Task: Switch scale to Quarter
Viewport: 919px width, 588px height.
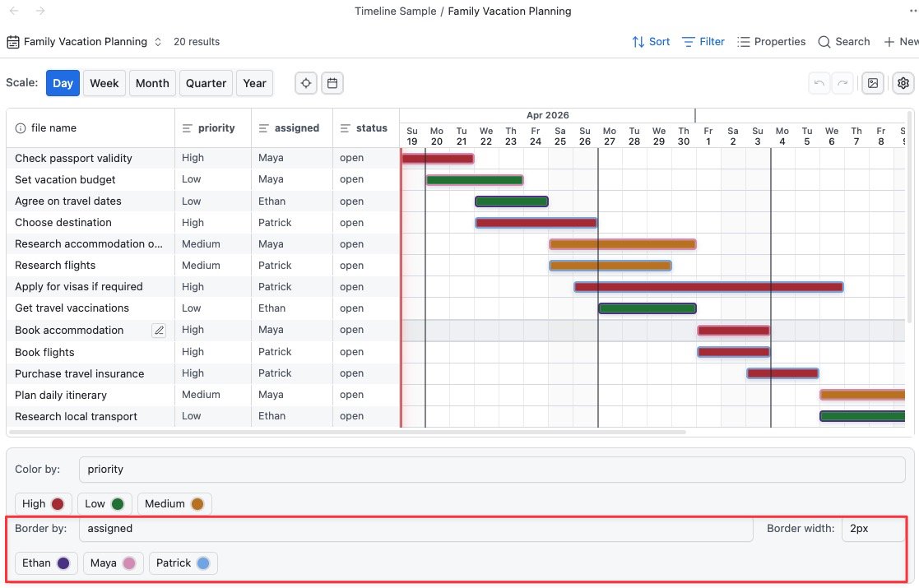Action: pos(206,83)
